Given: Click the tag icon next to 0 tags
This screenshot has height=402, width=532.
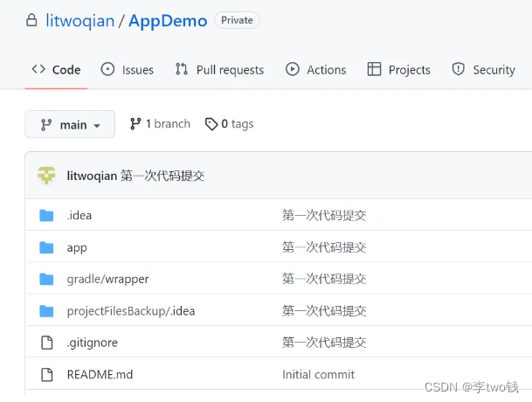Looking at the screenshot, I should pos(211,124).
